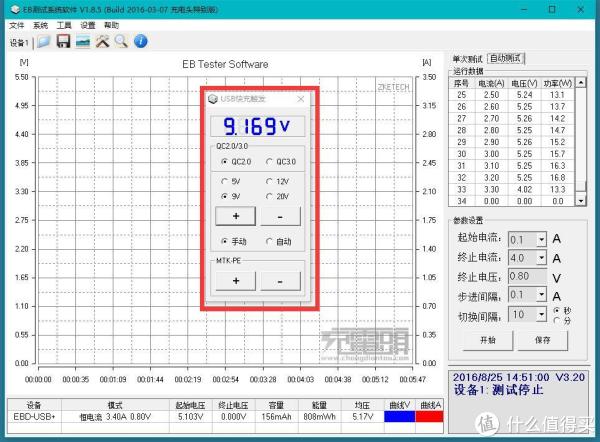Click the 5.103V start voltage cell
The height and width of the screenshot is (442, 600).
190,416
